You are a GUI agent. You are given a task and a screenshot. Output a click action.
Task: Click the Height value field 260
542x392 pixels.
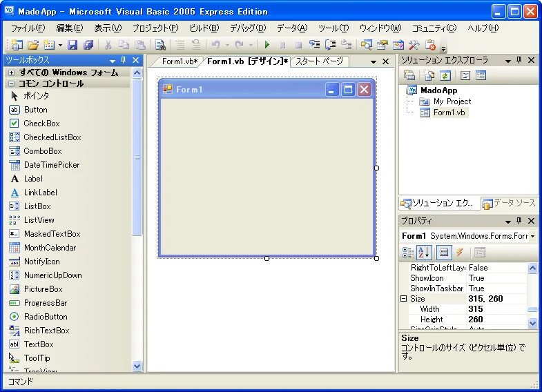click(496, 320)
